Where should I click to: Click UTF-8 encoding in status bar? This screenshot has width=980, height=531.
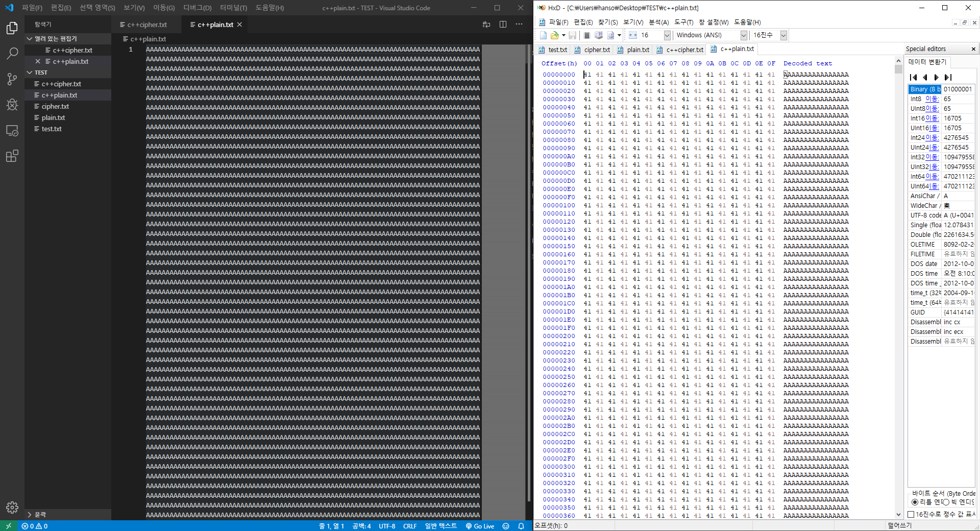click(387, 526)
